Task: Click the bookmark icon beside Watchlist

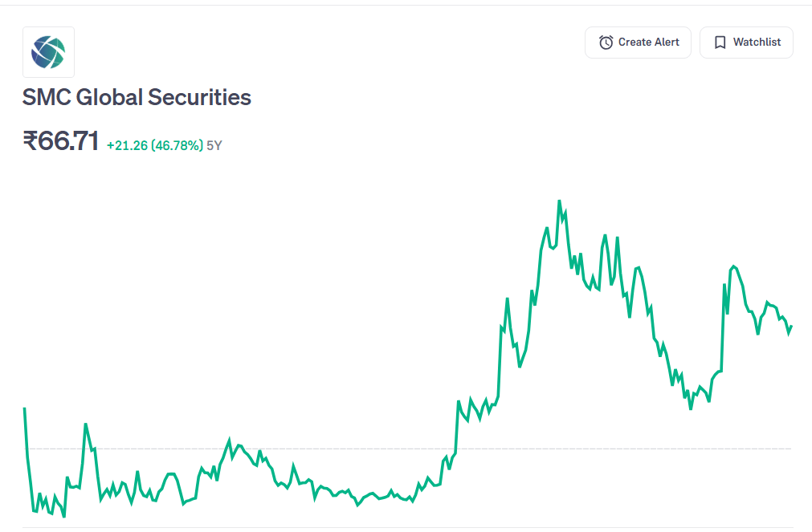Action: (x=720, y=43)
